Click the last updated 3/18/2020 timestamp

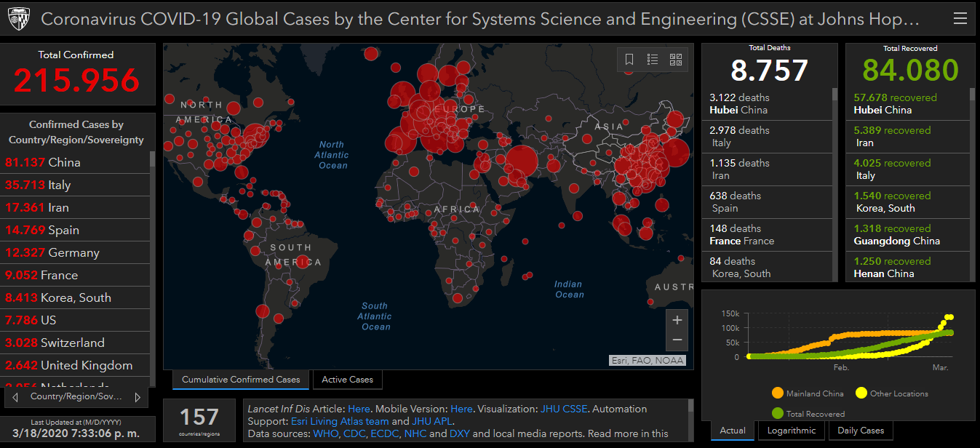click(76, 435)
